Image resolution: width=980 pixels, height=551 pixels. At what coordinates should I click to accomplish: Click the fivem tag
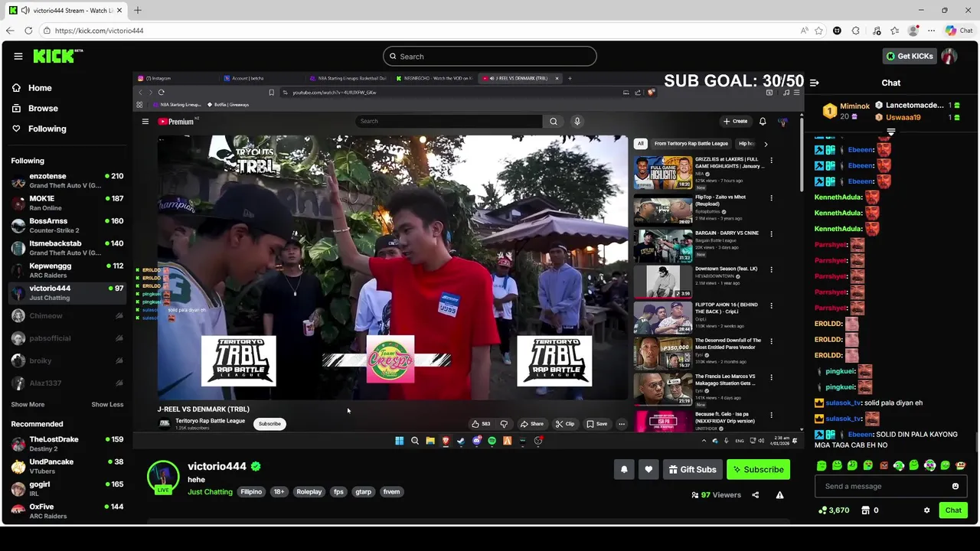point(391,492)
